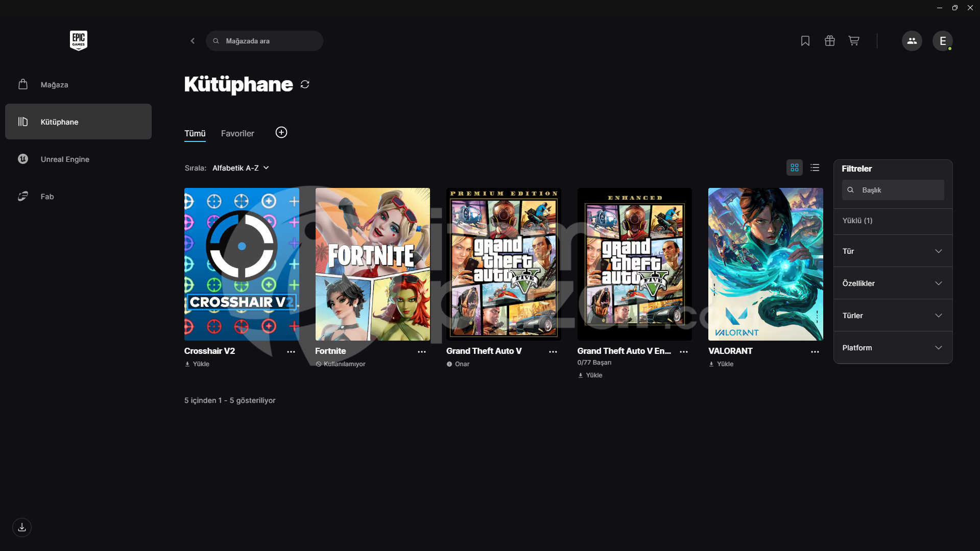This screenshot has height=551, width=980.
Task: Open the shopping cart
Action: coord(854,41)
